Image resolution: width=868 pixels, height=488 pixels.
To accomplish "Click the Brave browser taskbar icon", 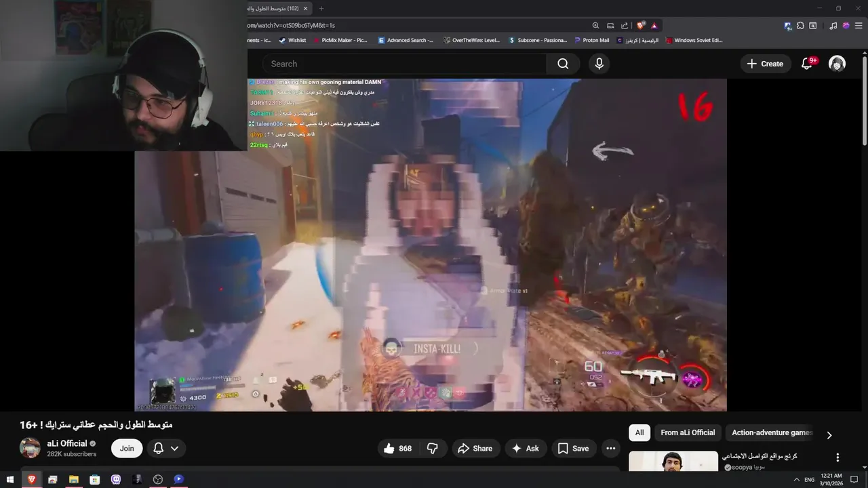I will point(31,479).
